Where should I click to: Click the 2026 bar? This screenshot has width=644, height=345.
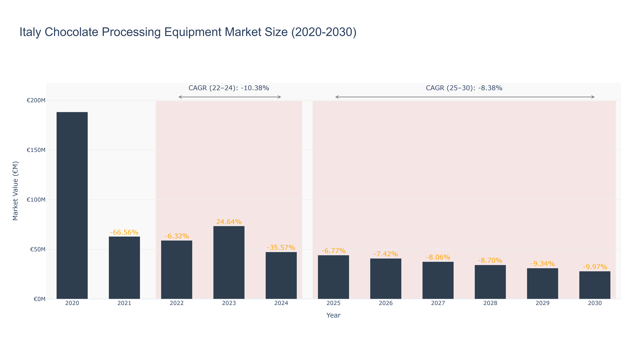pyautogui.click(x=385, y=279)
